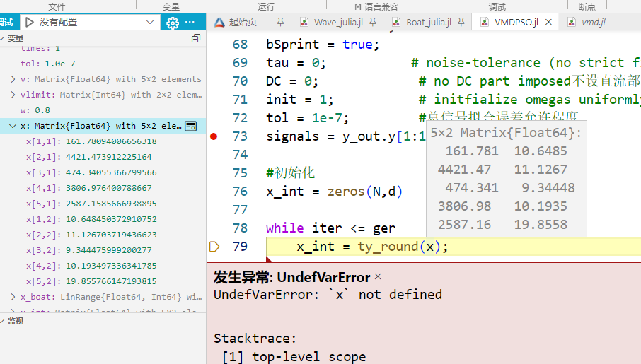Click the 运行 ribbon group label
The height and width of the screenshot is (364, 641).
point(266,6)
